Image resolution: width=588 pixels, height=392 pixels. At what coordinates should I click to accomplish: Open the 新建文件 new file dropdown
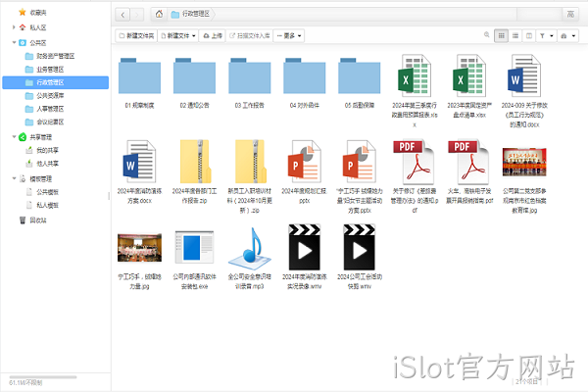[178, 36]
